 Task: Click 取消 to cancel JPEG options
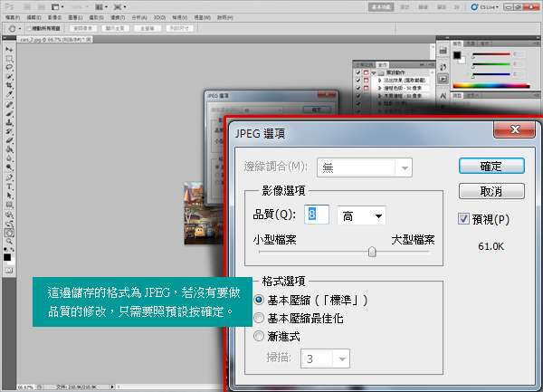point(491,191)
